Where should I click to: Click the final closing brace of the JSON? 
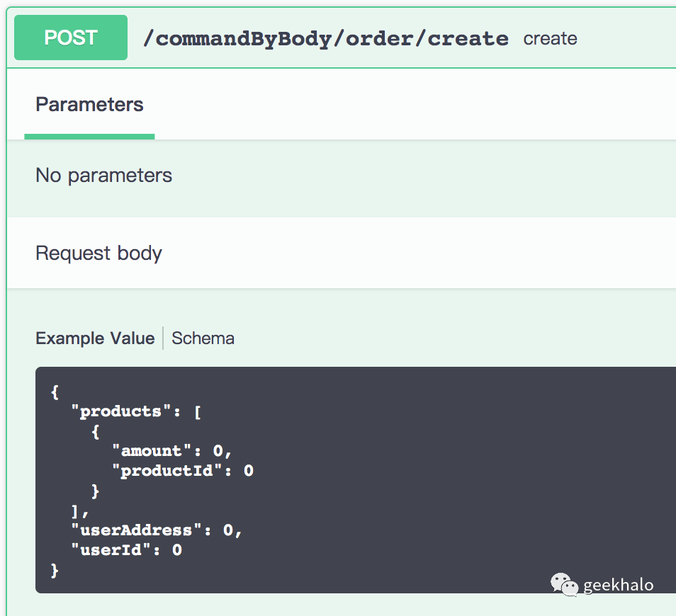click(x=55, y=569)
